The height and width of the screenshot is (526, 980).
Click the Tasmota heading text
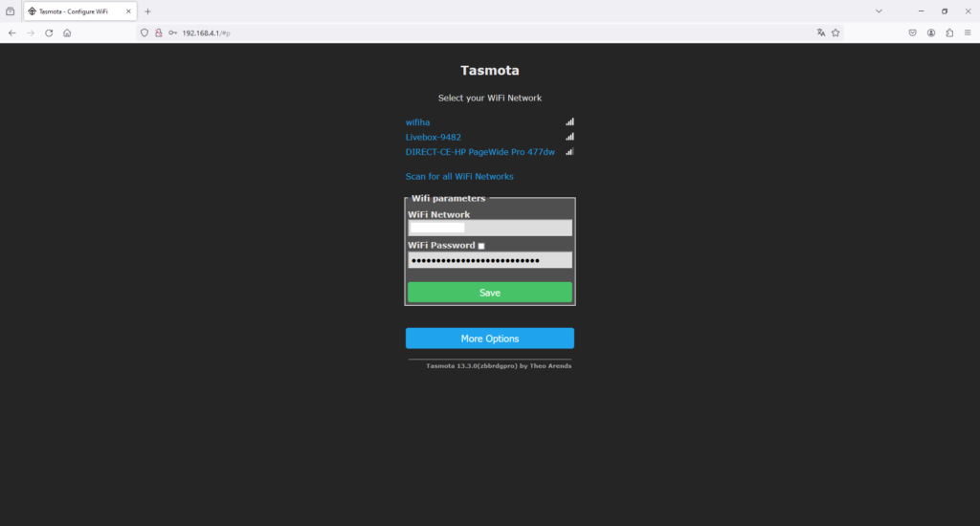(x=490, y=71)
